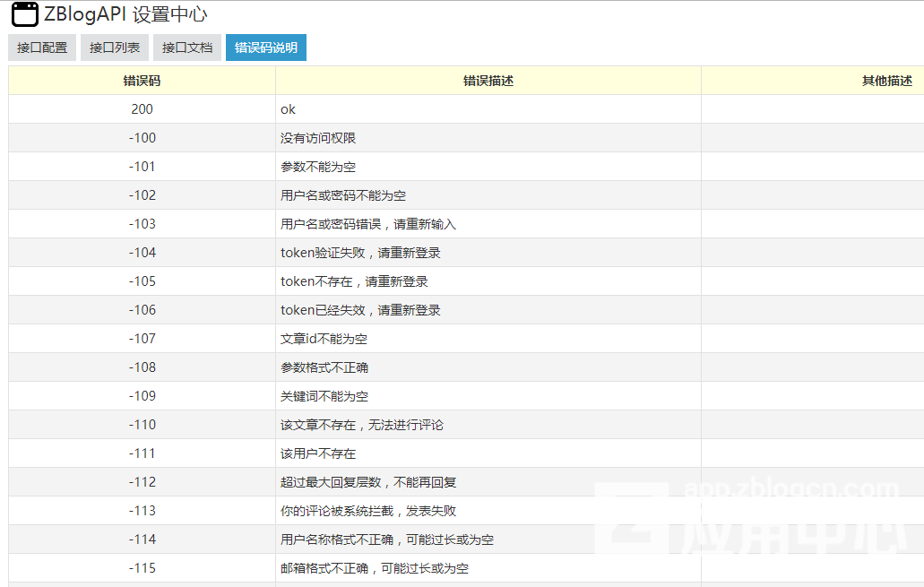
Task: Open the 接口文档 tab
Action: click(186, 47)
